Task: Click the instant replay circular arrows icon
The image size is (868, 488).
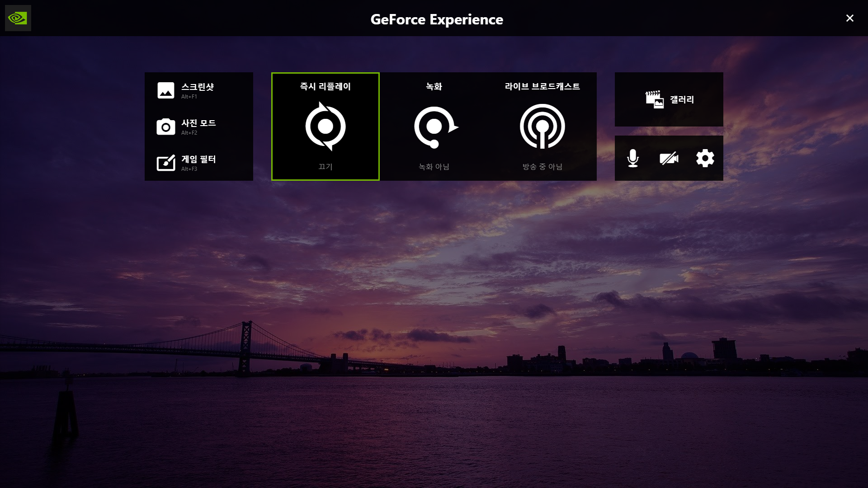Action: pyautogui.click(x=325, y=127)
